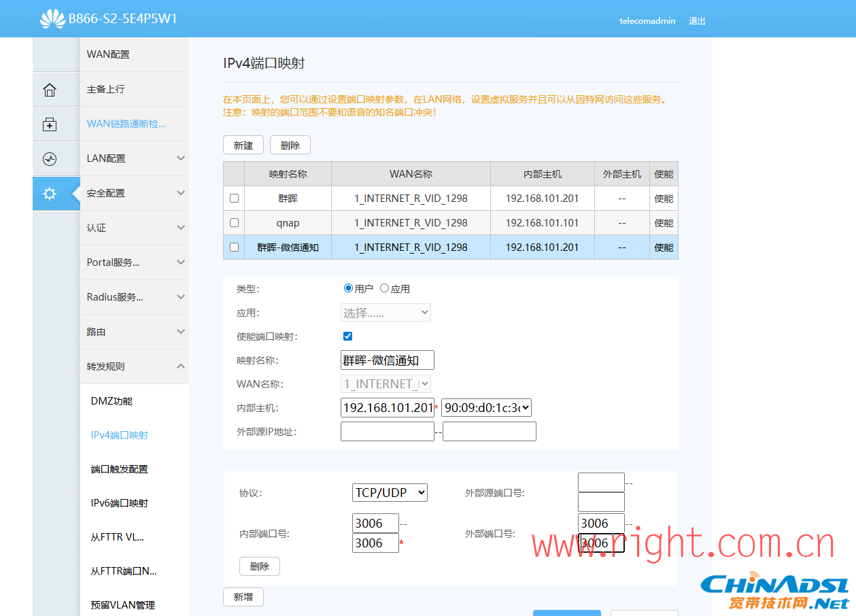The height and width of the screenshot is (616, 856).
Task: Expand the 安全配置 menu section
Action: pyautogui.click(x=134, y=193)
